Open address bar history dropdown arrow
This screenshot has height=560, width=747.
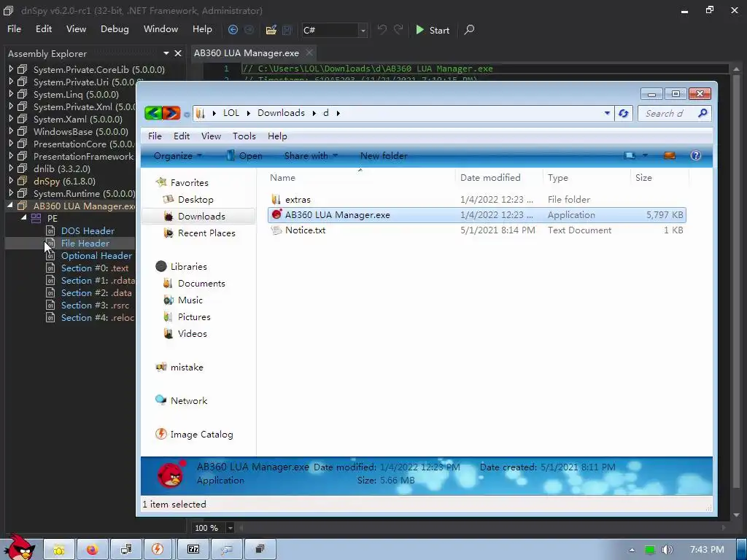607,113
